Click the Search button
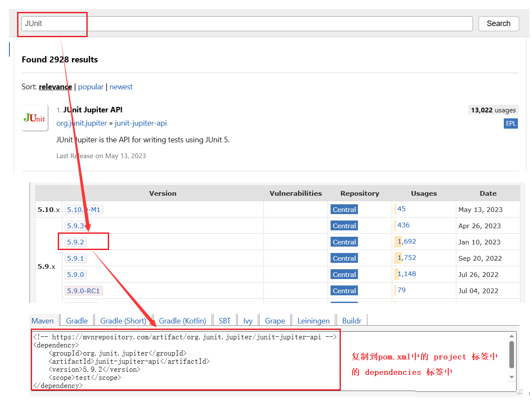 pyautogui.click(x=499, y=24)
